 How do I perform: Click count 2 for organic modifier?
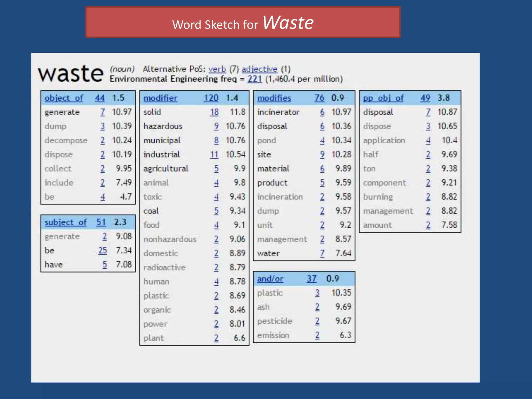pyautogui.click(x=216, y=310)
